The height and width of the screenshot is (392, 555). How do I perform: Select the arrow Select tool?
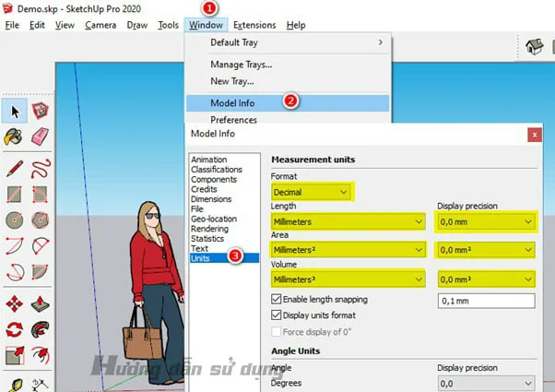(15, 112)
